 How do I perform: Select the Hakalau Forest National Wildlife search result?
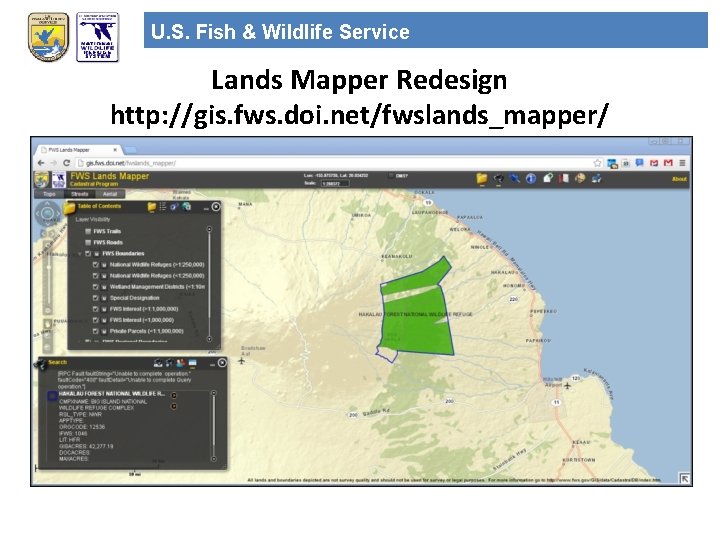coord(112,394)
